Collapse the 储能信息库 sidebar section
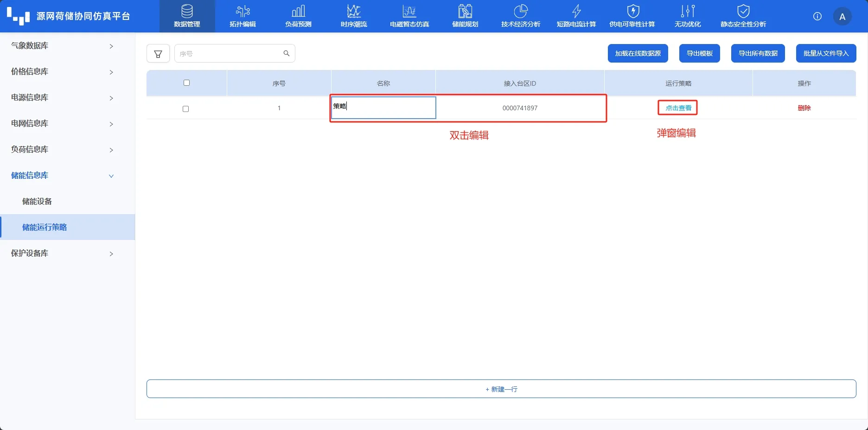The height and width of the screenshot is (430, 868). pos(63,176)
